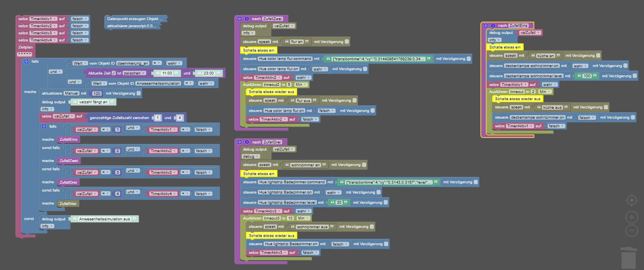The width and height of the screenshot is (644, 270).
Task: Click the Manuel object ID in aktualisiere block
Action: (x=72, y=93)
